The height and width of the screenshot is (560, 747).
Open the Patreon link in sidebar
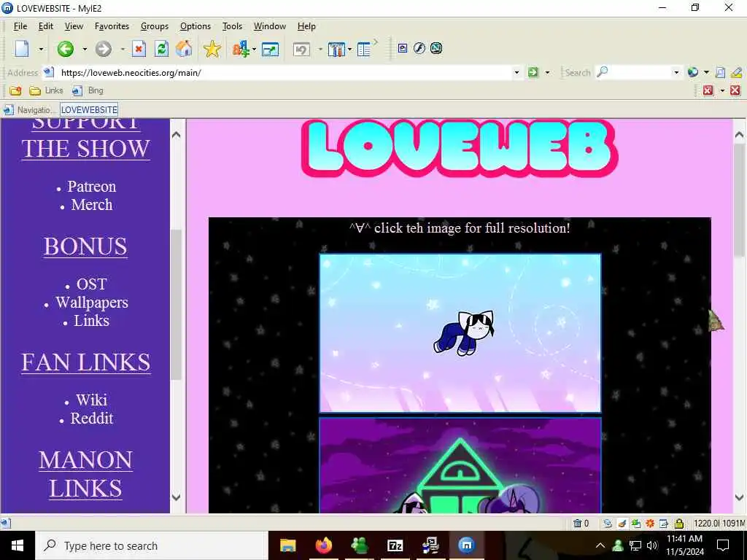click(91, 186)
